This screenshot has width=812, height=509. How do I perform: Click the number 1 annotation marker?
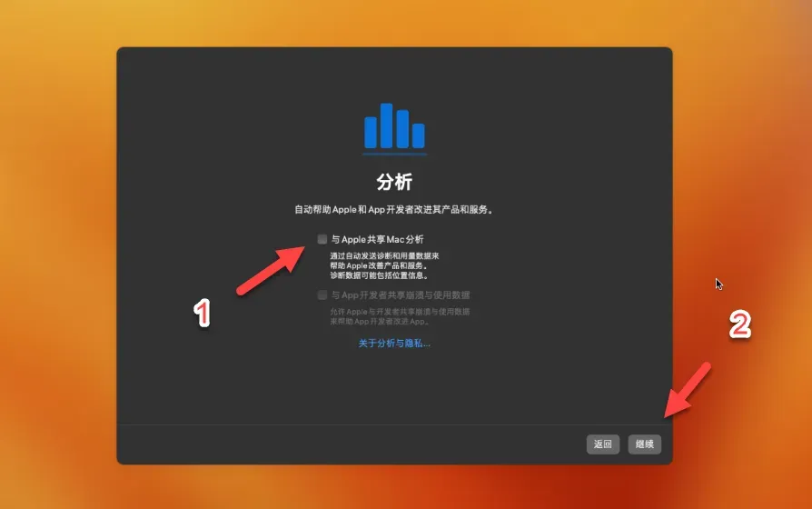click(x=204, y=314)
